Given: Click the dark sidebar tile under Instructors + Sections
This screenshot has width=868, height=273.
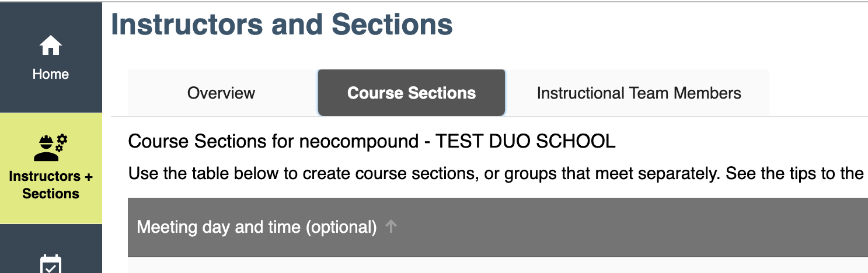Looking at the screenshot, I should (51, 249).
